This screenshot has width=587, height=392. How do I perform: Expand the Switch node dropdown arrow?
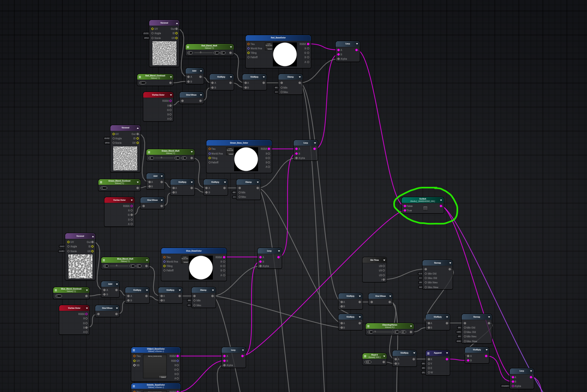(441, 200)
